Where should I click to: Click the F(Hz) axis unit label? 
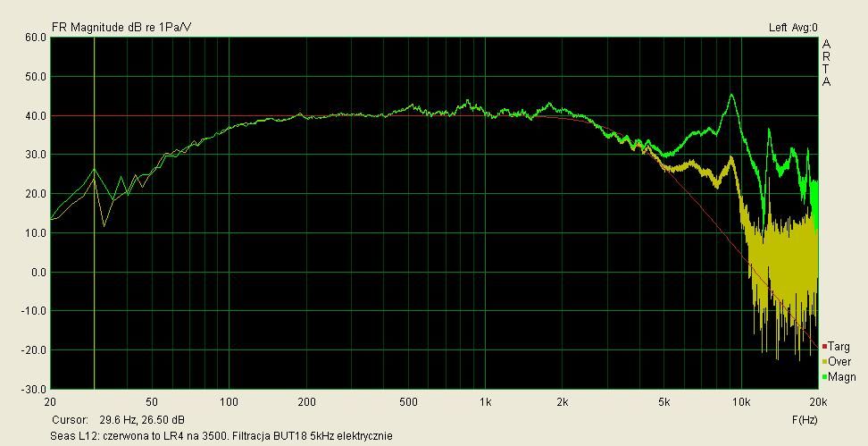point(805,420)
